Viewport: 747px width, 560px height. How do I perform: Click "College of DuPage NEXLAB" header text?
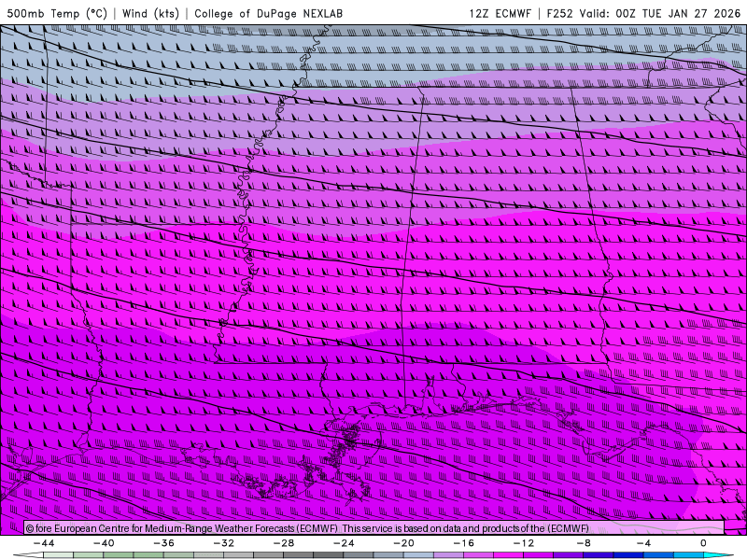pyautogui.click(x=268, y=13)
